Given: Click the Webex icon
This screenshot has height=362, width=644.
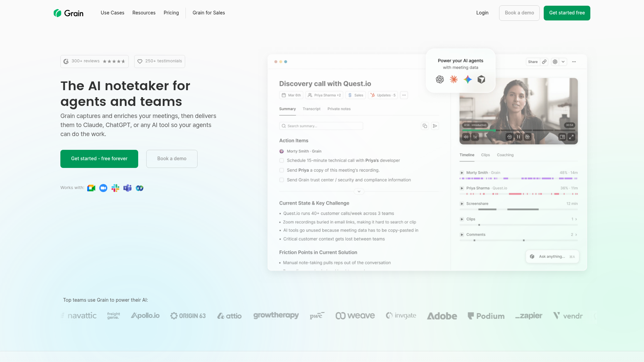Looking at the screenshot, I should 140,188.
